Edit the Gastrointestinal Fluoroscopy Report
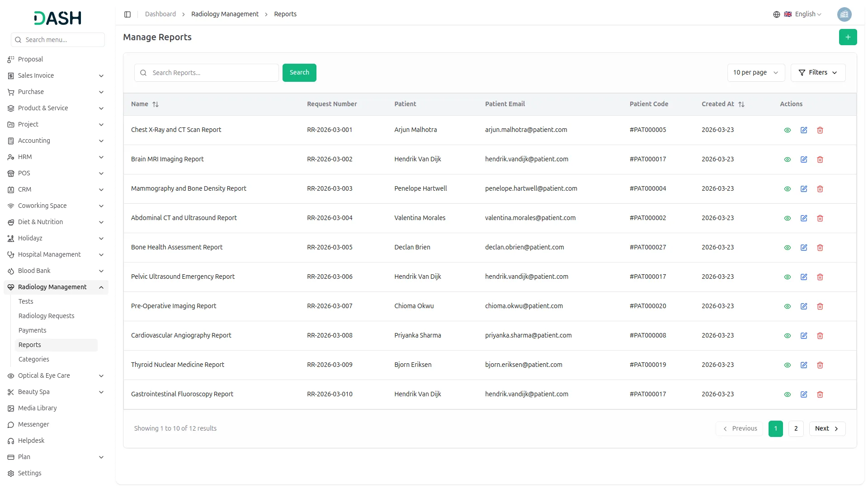Screen dimensions: 868x488 803,394
